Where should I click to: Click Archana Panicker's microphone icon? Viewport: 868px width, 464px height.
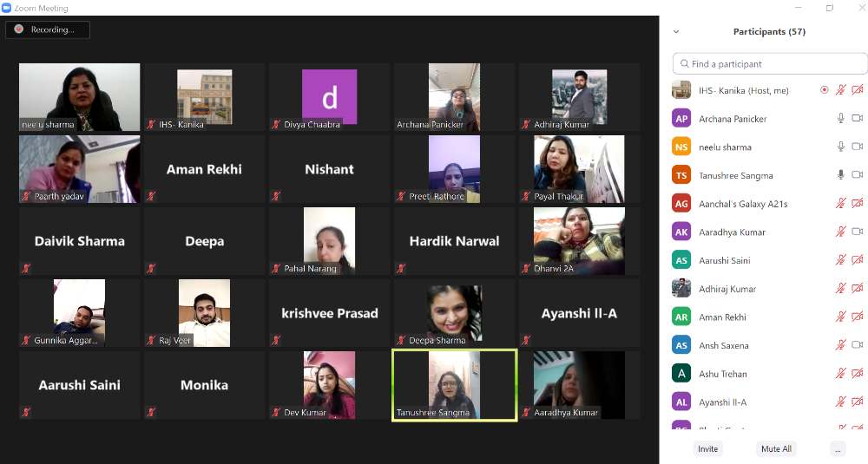point(841,118)
